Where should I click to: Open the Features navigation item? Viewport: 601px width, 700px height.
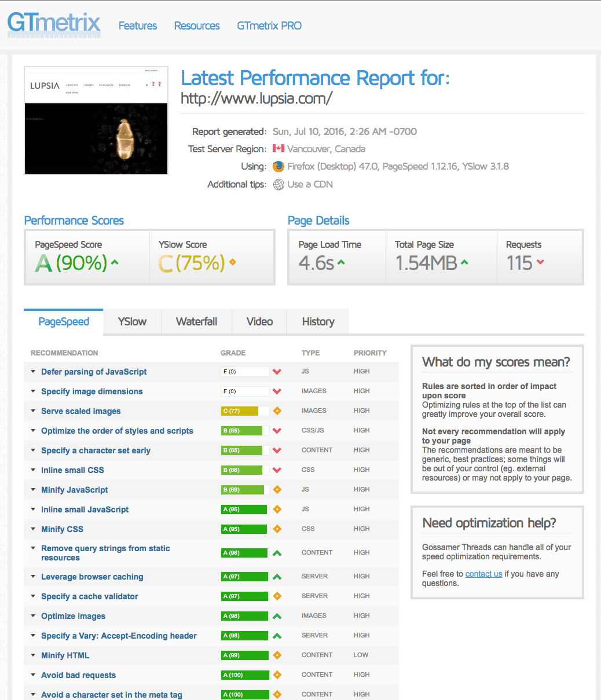[x=138, y=25]
